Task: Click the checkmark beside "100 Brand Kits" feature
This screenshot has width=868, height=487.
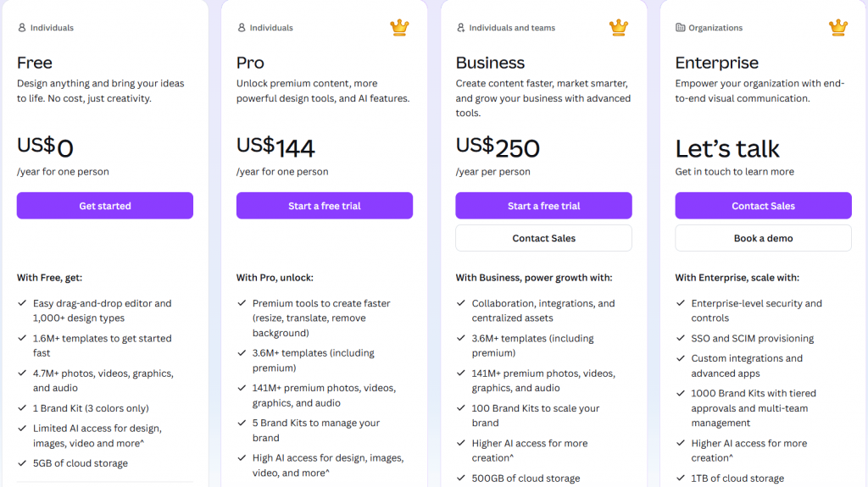Action: pyautogui.click(x=461, y=408)
